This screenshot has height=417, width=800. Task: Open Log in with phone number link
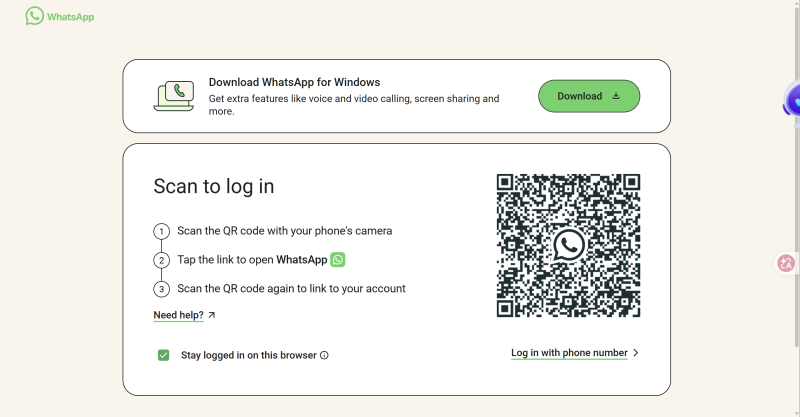click(x=569, y=353)
